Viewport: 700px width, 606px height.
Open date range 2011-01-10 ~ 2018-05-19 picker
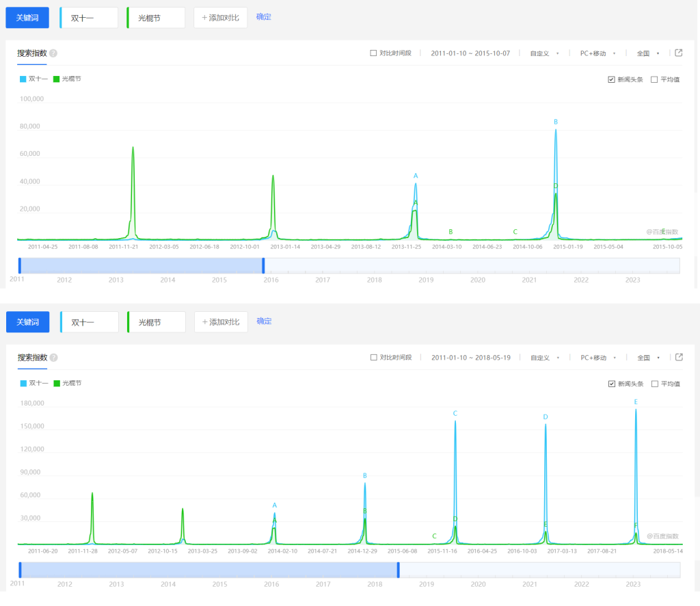[x=470, y=358]
